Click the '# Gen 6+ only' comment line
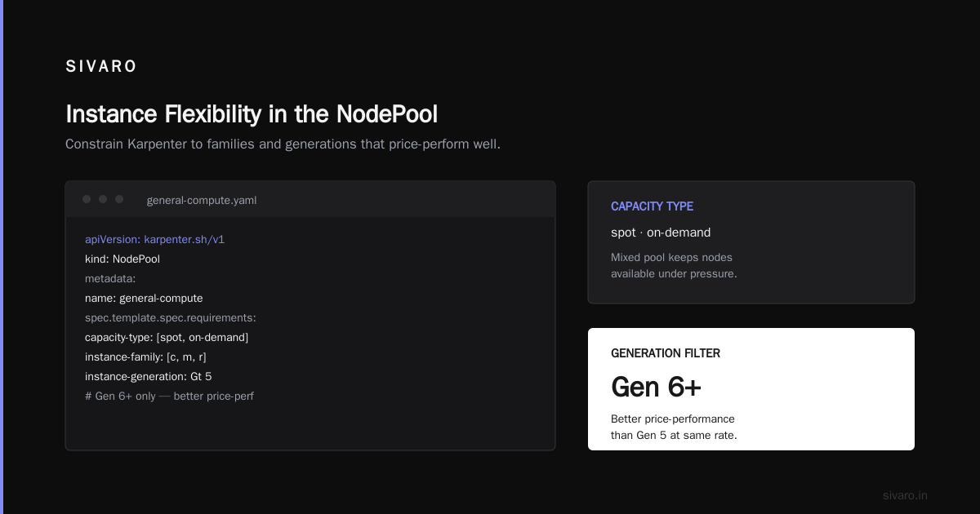This screenshot has width=980, height=514. coord(170,397)
